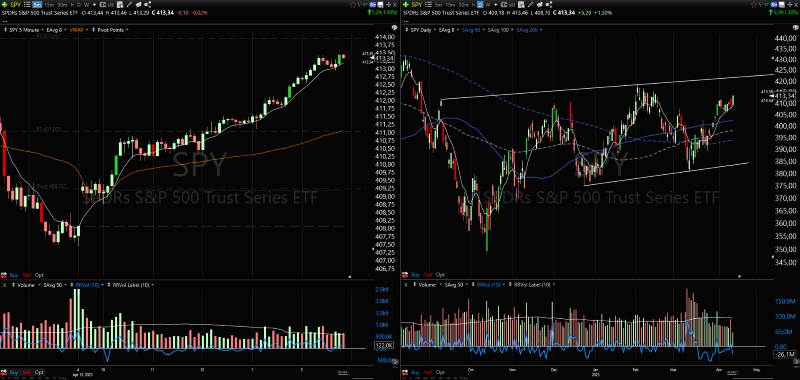Image resolution: width=800 pixels, height=380 pixels.
Task: Click the green plus icon in right chart toolbar
Action: pyautogui.click(x=406, y=5)
